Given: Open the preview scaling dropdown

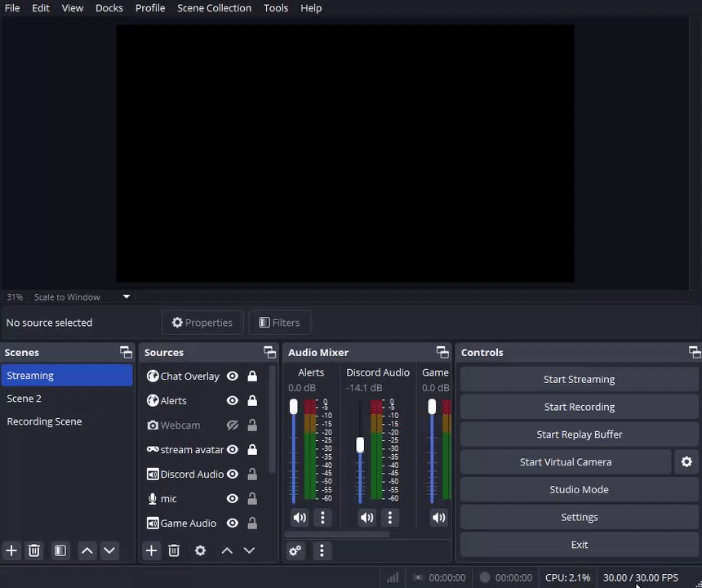Looking at the screenshot, I should 127,296.
